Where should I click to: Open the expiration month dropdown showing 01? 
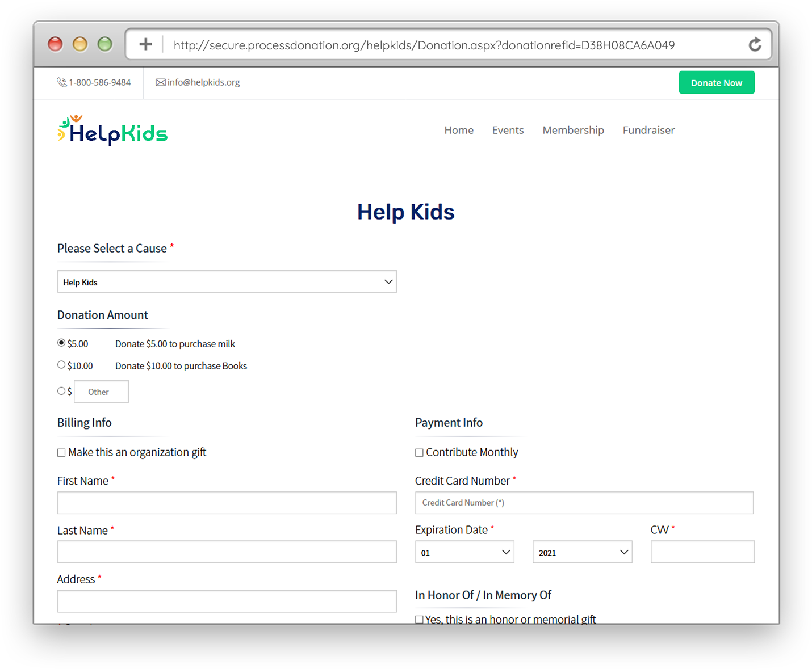tap(464, 552)
